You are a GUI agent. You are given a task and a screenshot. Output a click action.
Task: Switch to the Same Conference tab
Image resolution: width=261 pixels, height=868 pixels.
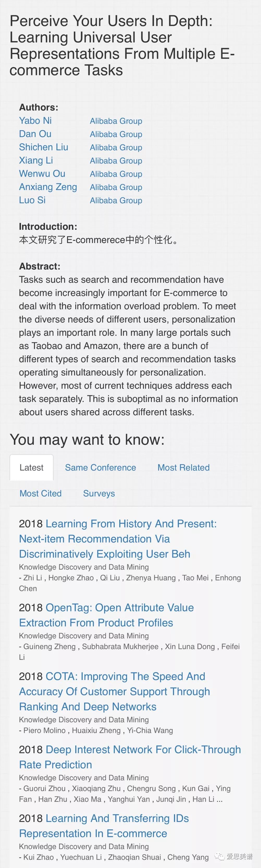(x=100, y=467)
